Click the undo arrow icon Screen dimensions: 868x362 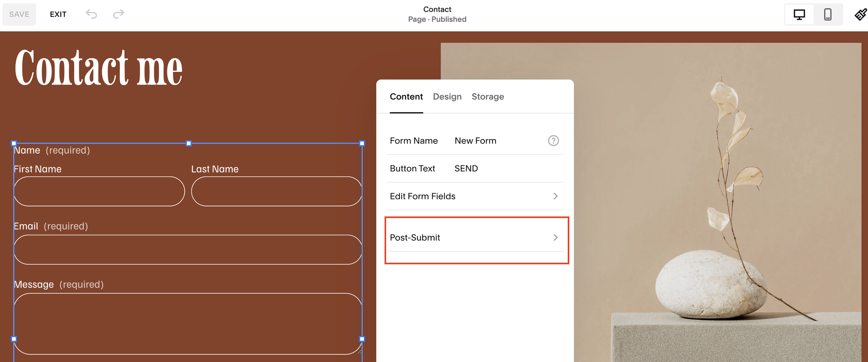(x=91, y=14)
